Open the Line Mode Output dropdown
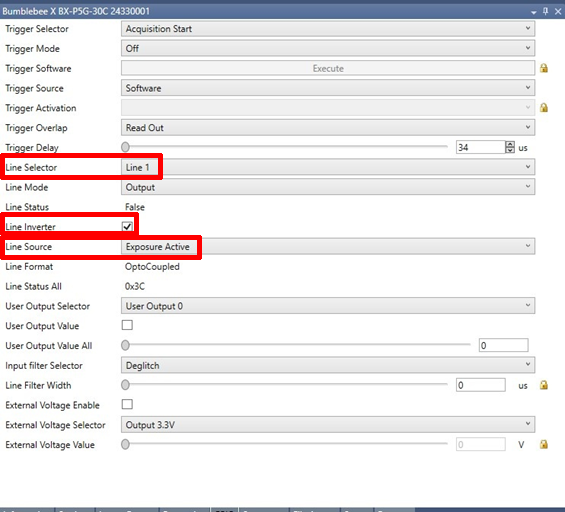Viewport: 565px width, 512px height. coord(328,187)
